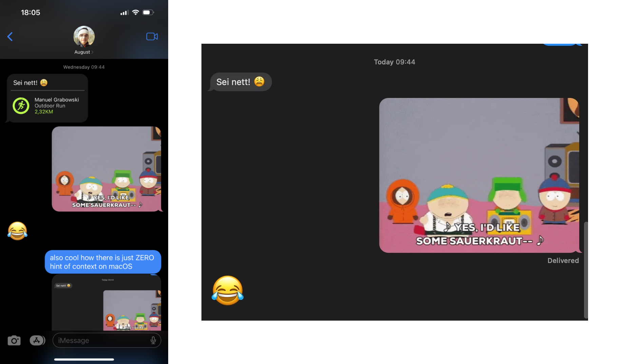Click the "Sei nett!" bubble on macOS
Image resolution: width=624 pixels, height=364 pixels.
pyautogui.click(x=240, y=82)
